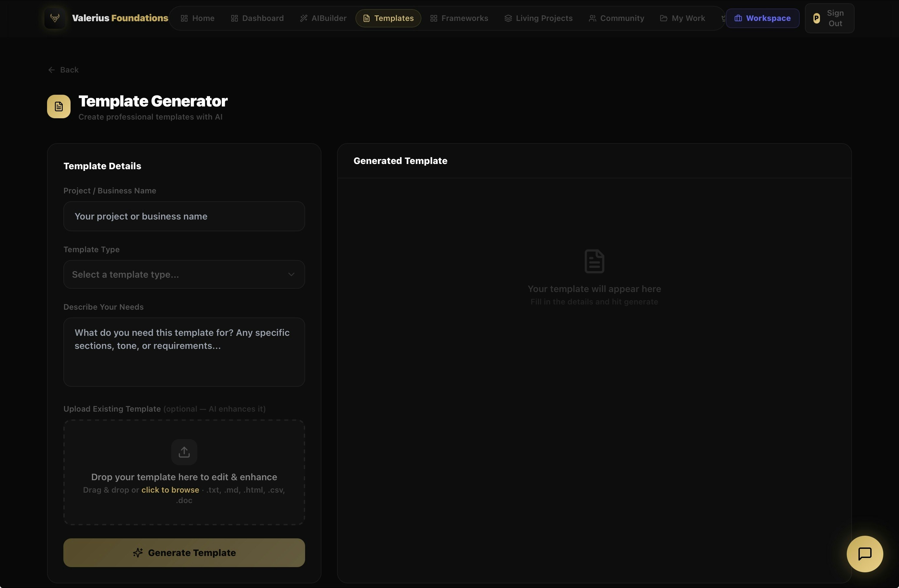Focus the Project / Business Name field
This screenshot has height=588, width=899.
pyautogui.click(x=184, y=216)
